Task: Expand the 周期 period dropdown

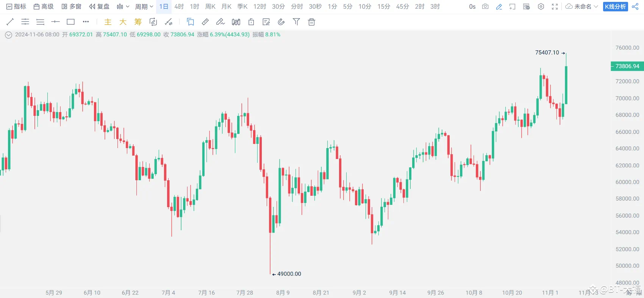Action: pos(144,6)
